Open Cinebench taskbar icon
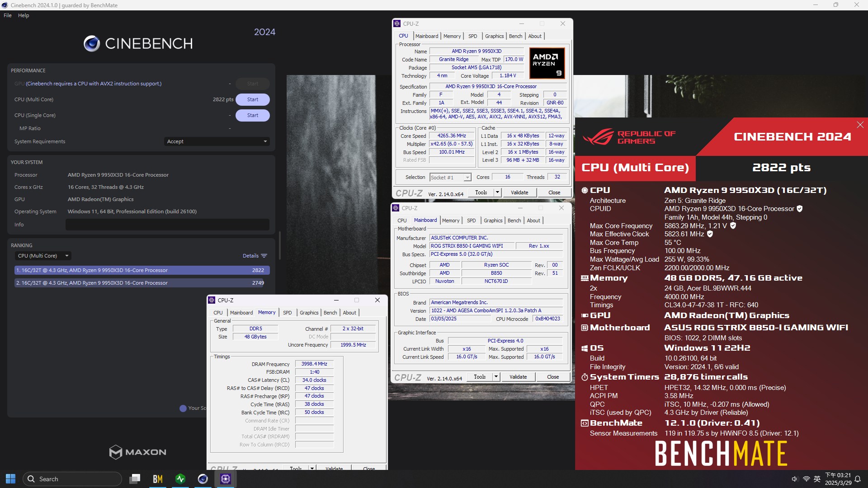Viewport: 868px width, 488px height. [203, 479]
